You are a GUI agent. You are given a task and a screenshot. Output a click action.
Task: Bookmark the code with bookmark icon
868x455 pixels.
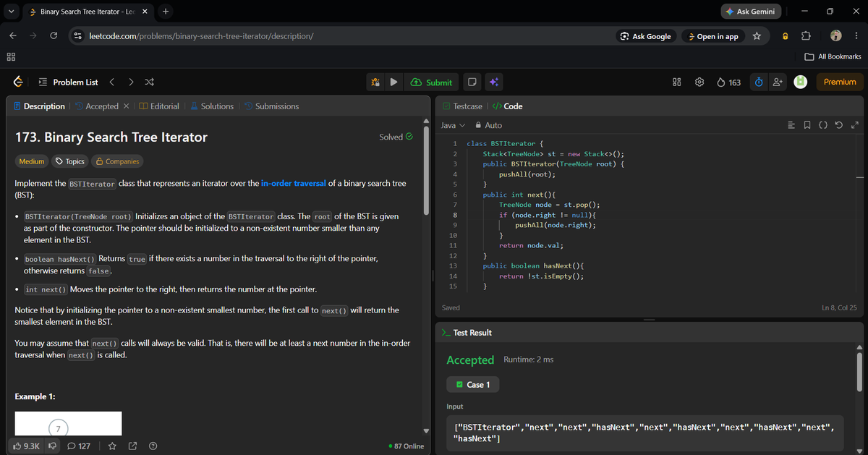click(807, 126)
